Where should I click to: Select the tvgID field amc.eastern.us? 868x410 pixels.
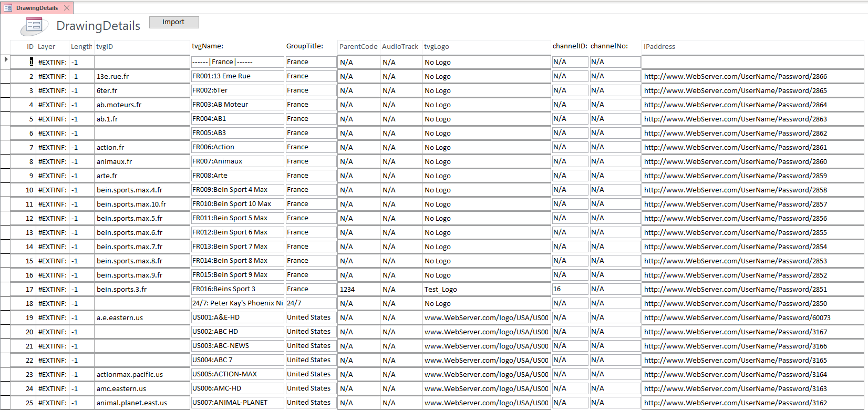tap(142, 388)
